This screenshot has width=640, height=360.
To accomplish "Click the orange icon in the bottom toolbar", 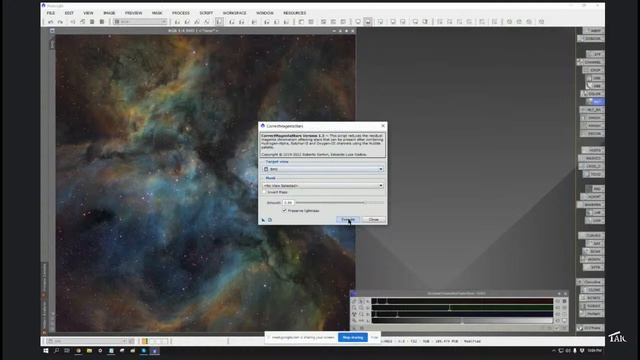I will (144, 341).
